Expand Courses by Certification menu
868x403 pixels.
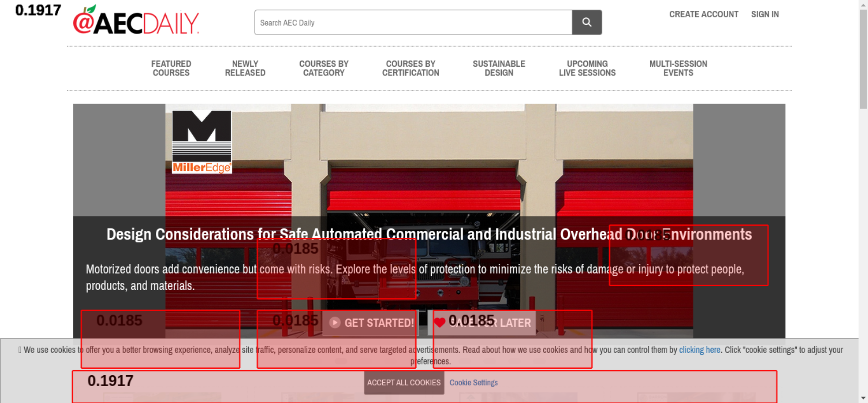(x=410, y=69)
